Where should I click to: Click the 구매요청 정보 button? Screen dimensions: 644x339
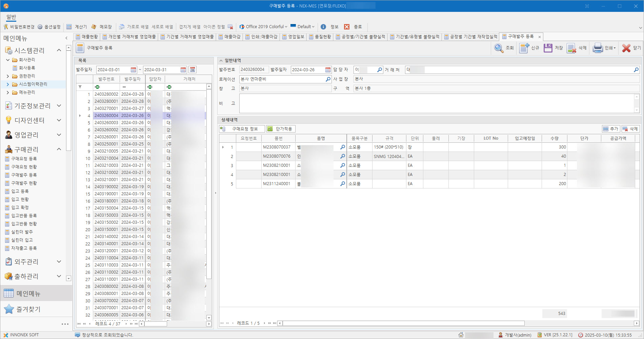tap(242, 129)
